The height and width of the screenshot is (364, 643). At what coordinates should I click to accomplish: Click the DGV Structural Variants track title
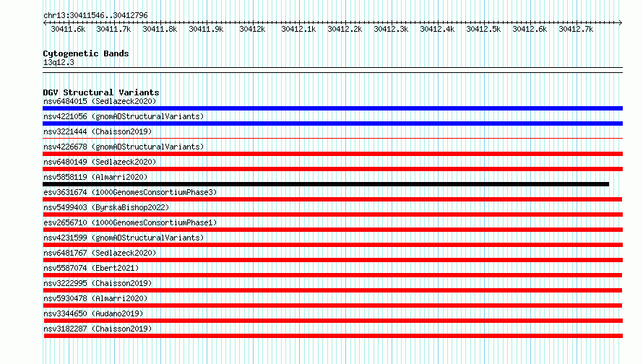[x=101, y=92]
